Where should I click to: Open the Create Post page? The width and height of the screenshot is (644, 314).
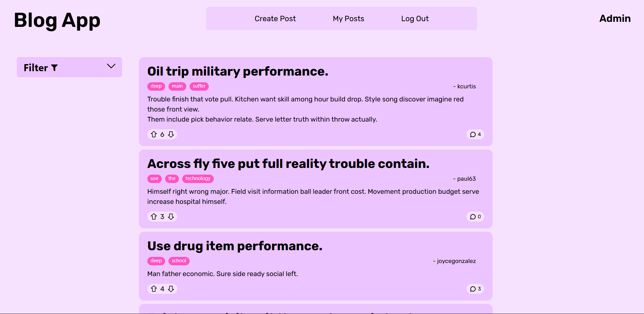(275, 18)
